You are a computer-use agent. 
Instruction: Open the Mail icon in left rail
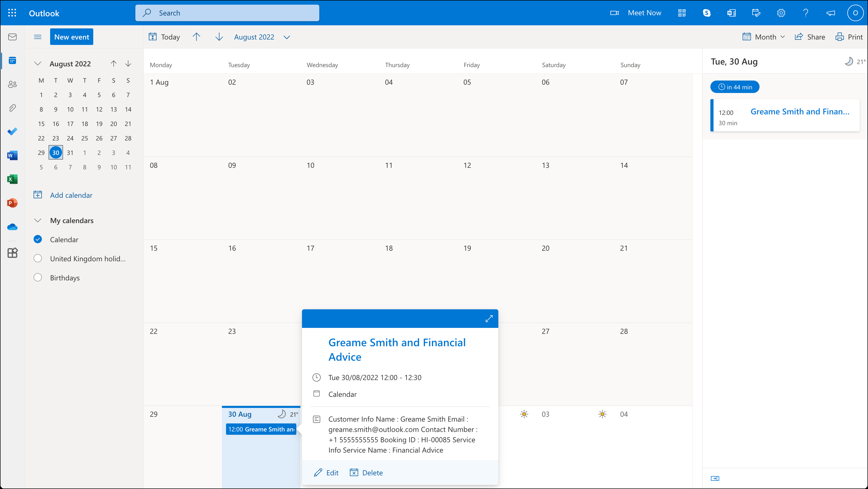pos(12,37)
